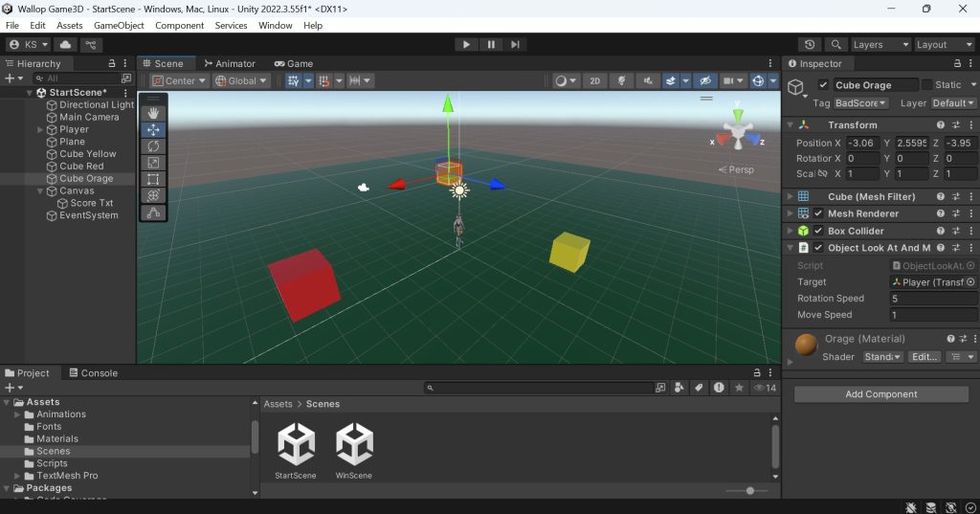Open Unity Cloud icon
The image size is (980, 514).
(x=65, y=44)
